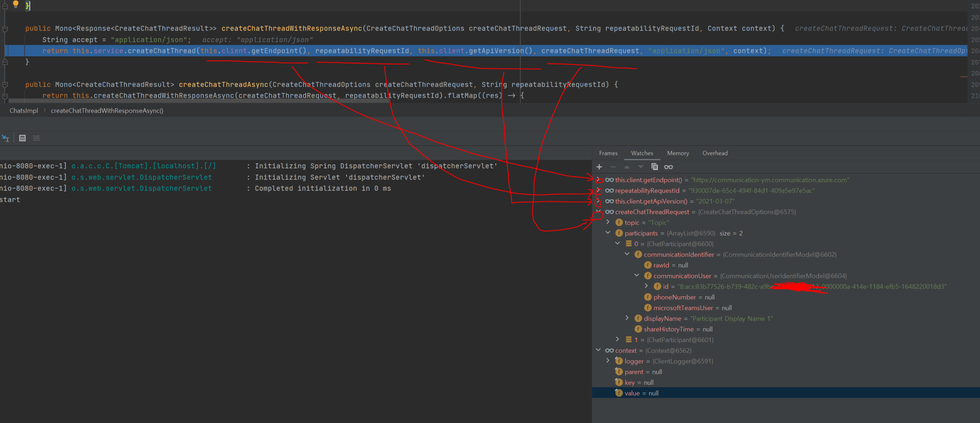
Task: Click 'Completed initialization in 0 ms' log line
Action: point(323,188)
